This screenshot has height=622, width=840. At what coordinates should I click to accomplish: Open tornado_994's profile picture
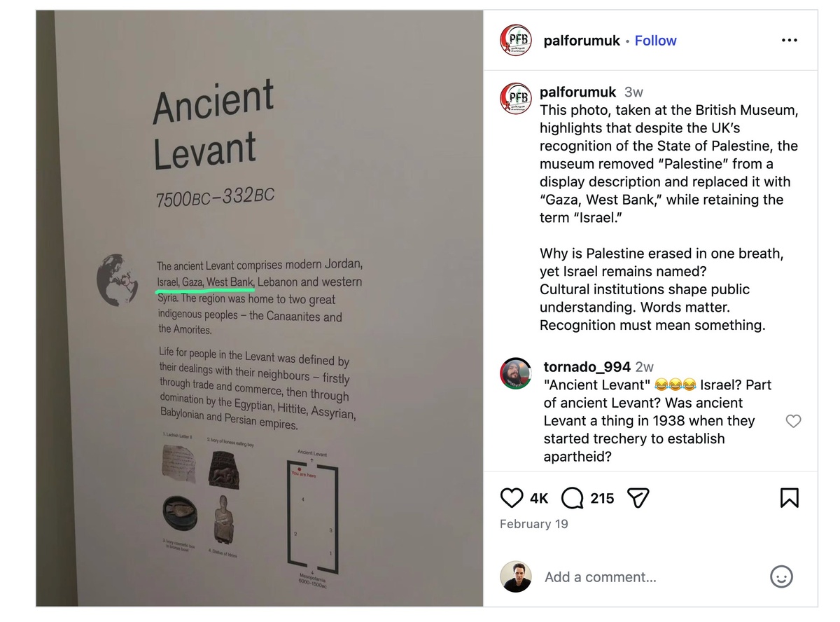click(516, 373)
